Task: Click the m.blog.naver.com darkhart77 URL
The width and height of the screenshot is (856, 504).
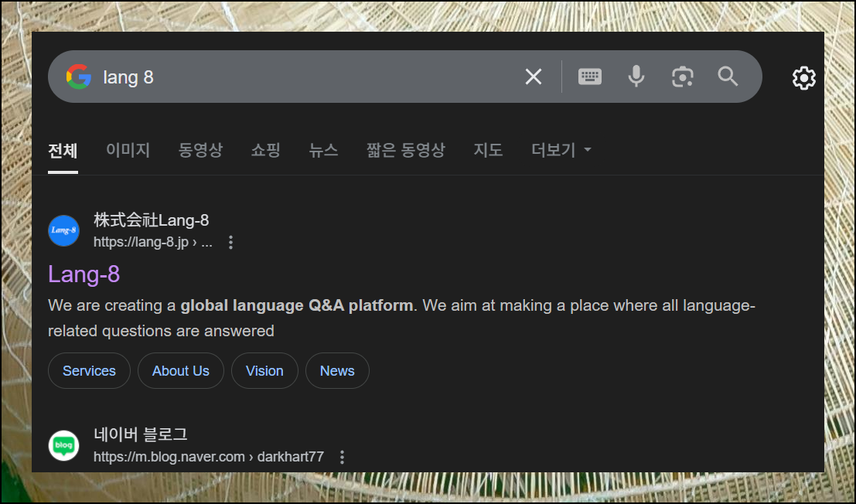Action: (x=209, y=457)
